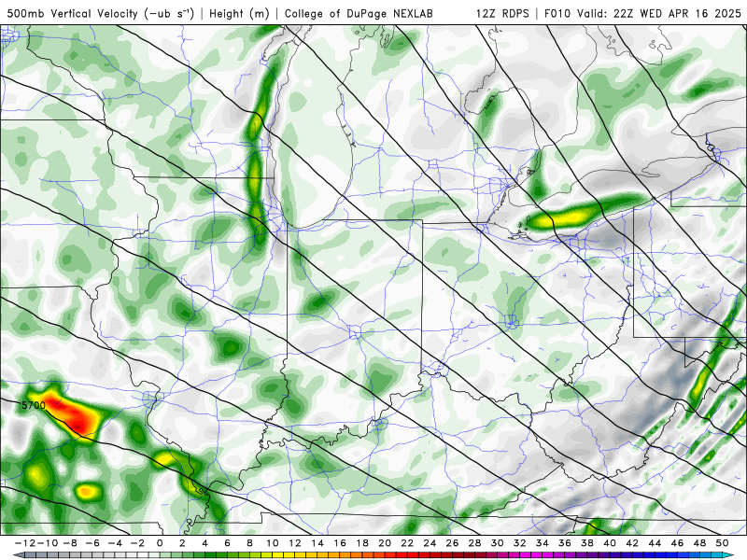Image resolution: width=747 pixels, height=560 pixels.
Task: Click the 50 value on the color scale
Action: point(722,543)
